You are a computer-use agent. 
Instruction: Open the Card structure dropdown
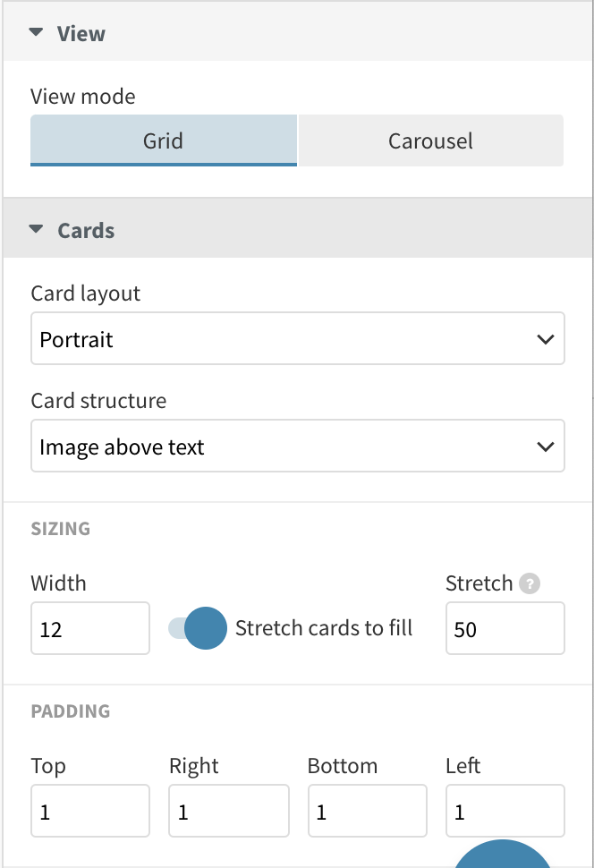[298, 446]
